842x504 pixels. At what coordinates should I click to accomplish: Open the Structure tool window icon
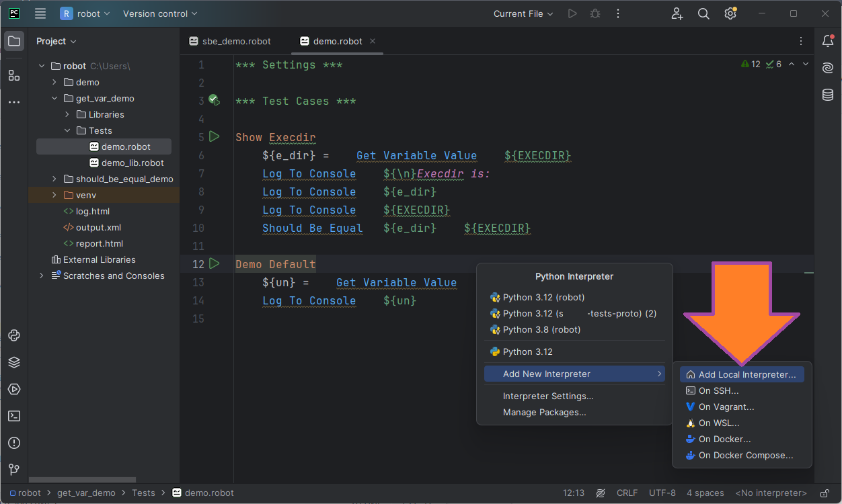[x=14, y=75]
